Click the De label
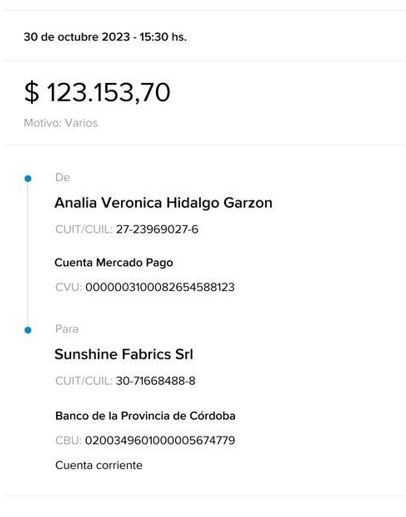This screenshot has height=517, width=406. 63,177
